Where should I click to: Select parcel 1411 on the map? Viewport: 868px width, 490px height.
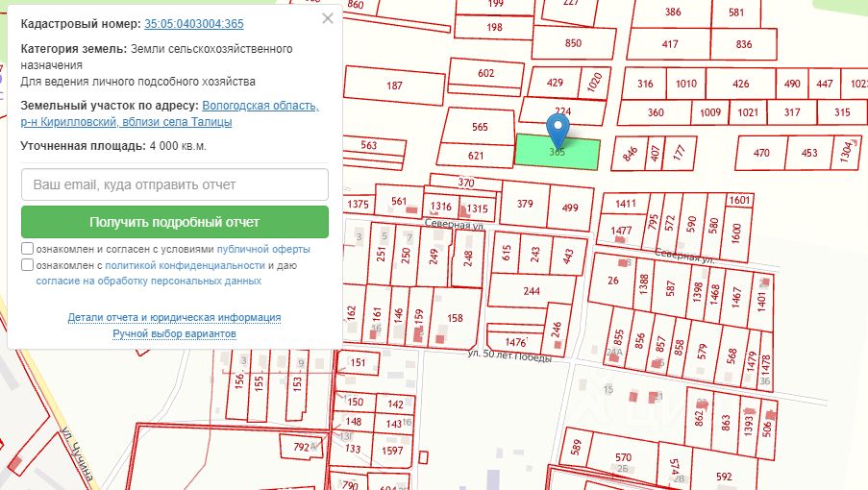coord(626,204)
